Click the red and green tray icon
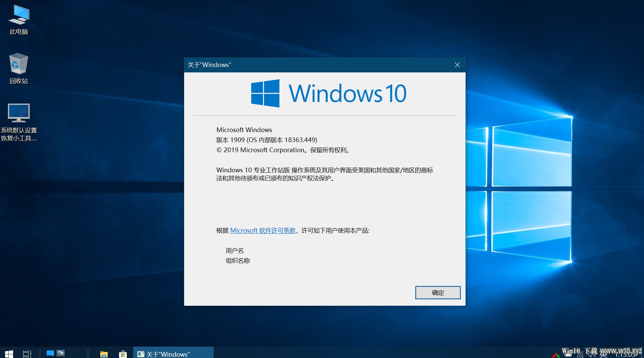 pos(556,355)
